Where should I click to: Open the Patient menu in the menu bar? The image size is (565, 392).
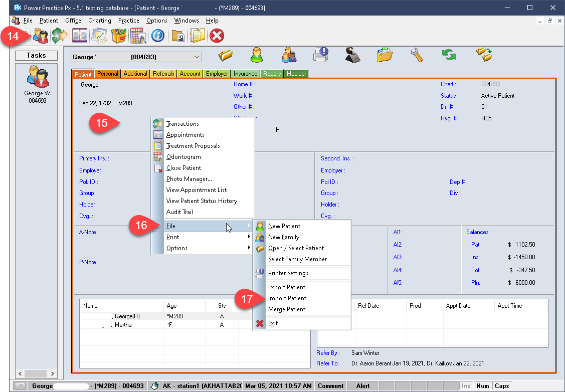[49, 21]
